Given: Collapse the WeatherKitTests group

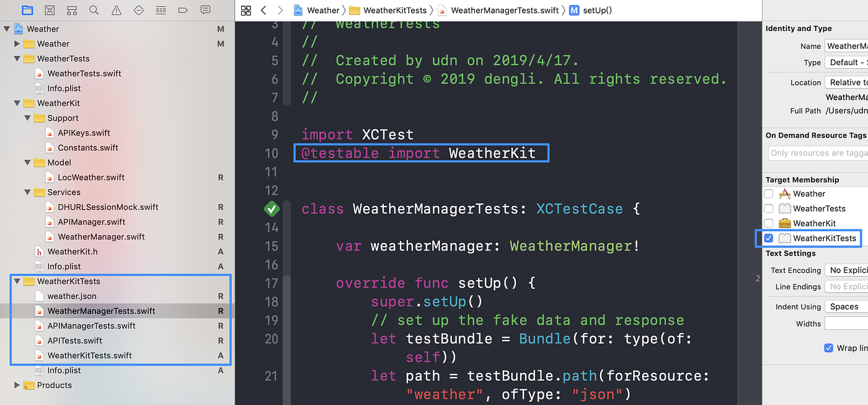Looking at the screenshot, I should click(x=18, y=281).
